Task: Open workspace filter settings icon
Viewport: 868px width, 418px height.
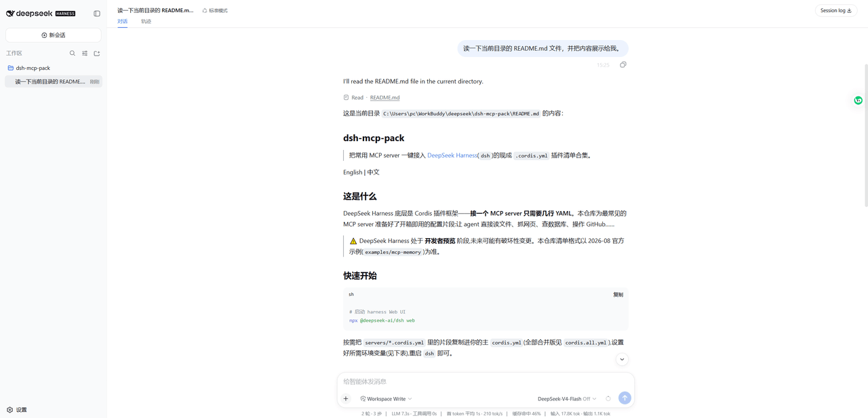Action: click(x=85, y=53)
